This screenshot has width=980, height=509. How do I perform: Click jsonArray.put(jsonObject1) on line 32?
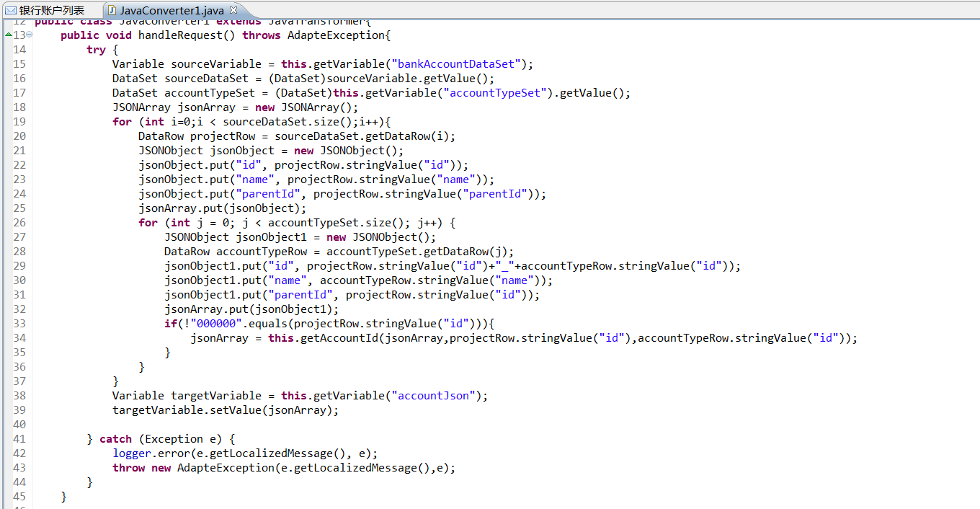click(248, 309)
